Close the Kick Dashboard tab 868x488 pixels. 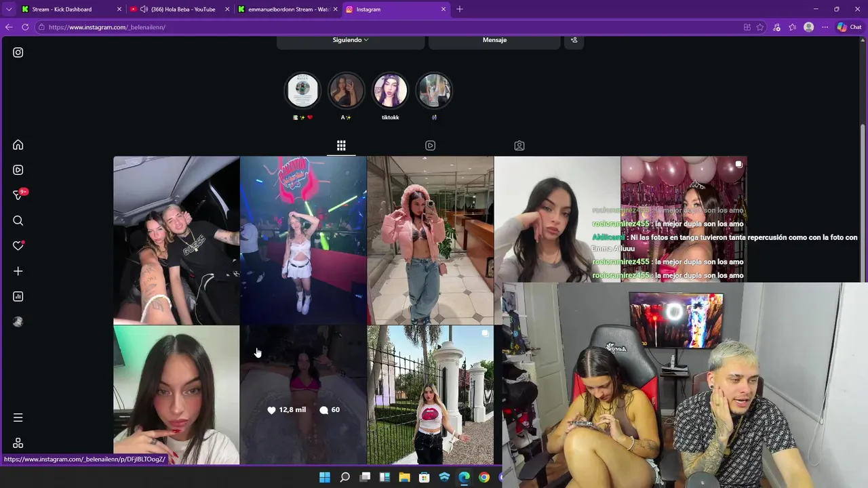pyautogui.click(x=119, y=9)
